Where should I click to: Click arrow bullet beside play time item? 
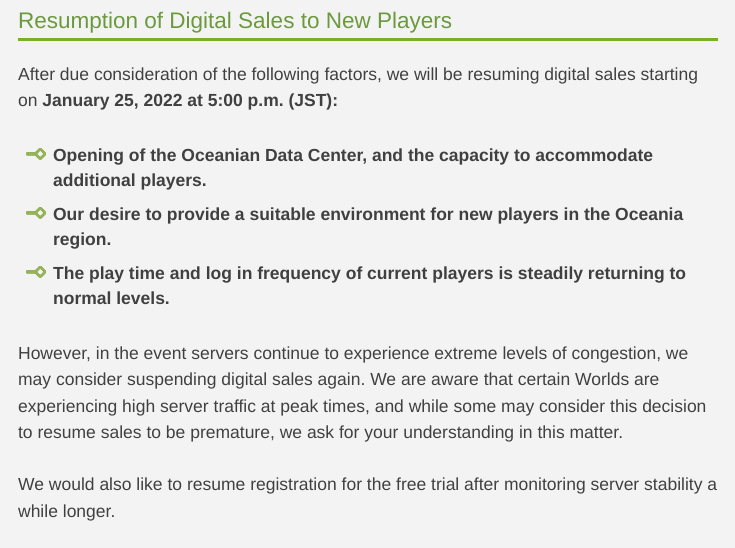36,272
